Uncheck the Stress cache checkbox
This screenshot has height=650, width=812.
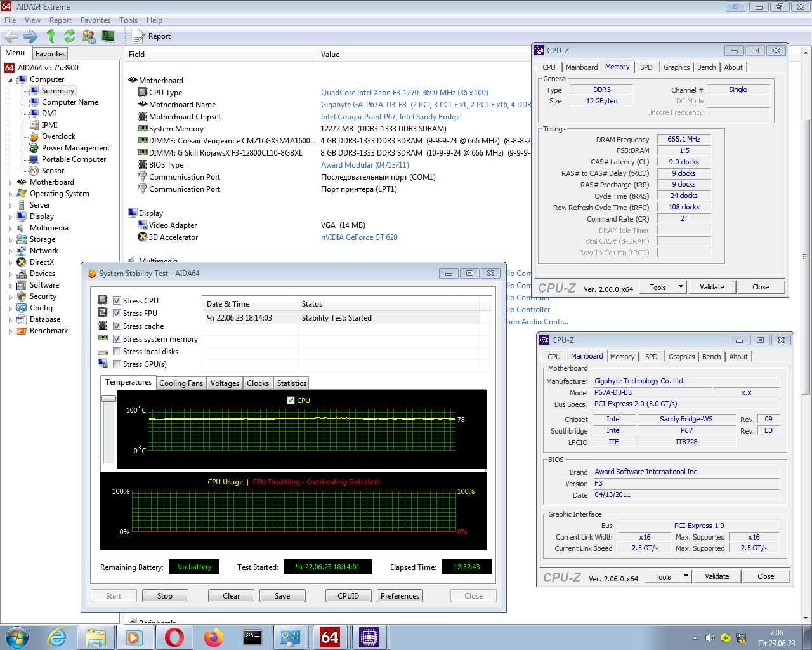click(117, 326)
